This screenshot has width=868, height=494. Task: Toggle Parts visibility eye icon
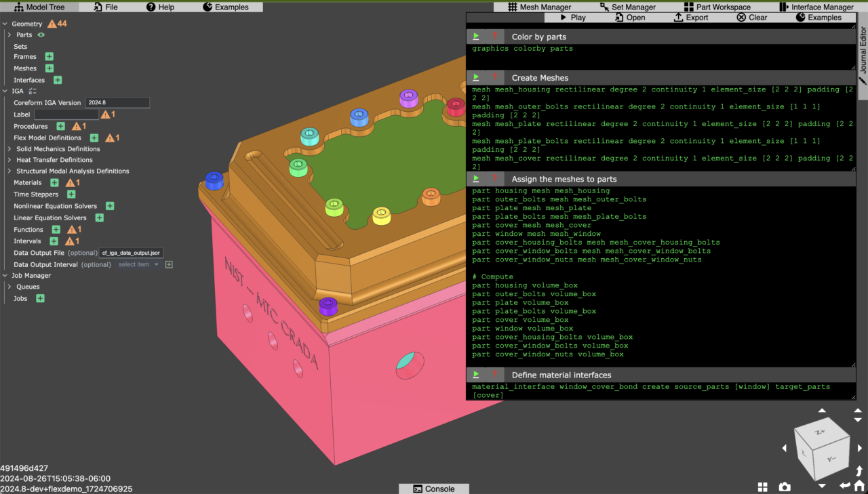41,35
